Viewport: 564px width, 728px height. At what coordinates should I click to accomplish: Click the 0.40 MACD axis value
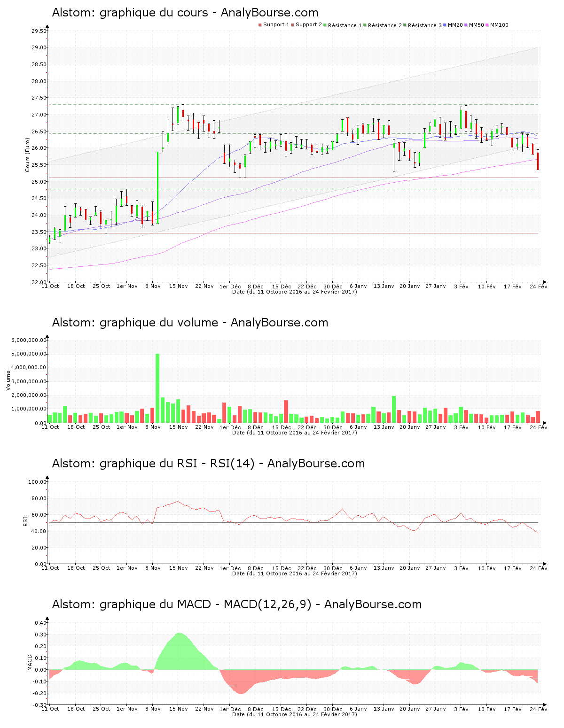[41, 623]
